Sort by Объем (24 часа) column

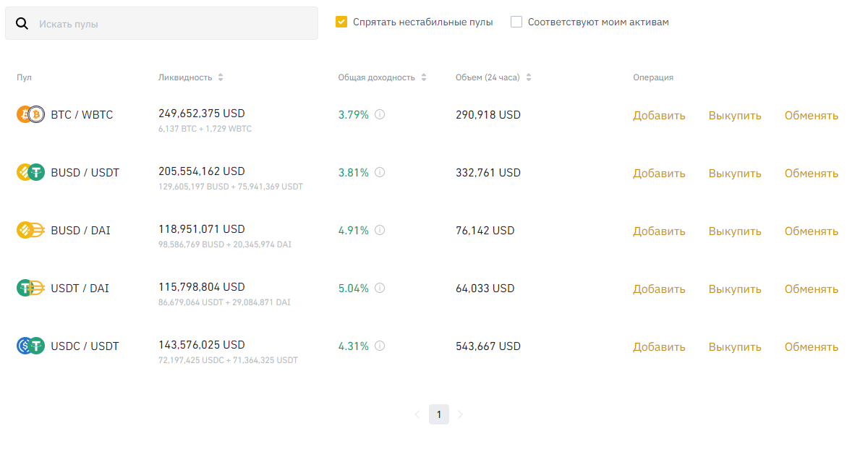529,77
